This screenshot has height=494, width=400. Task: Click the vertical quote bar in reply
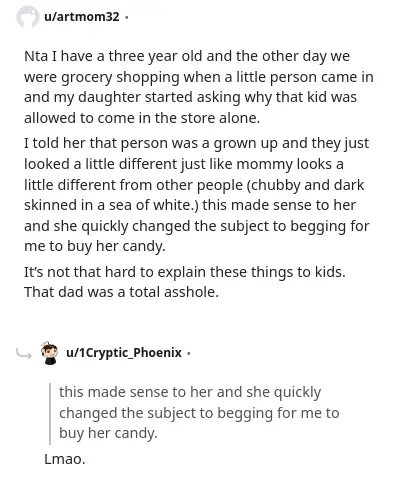point(50,413)
